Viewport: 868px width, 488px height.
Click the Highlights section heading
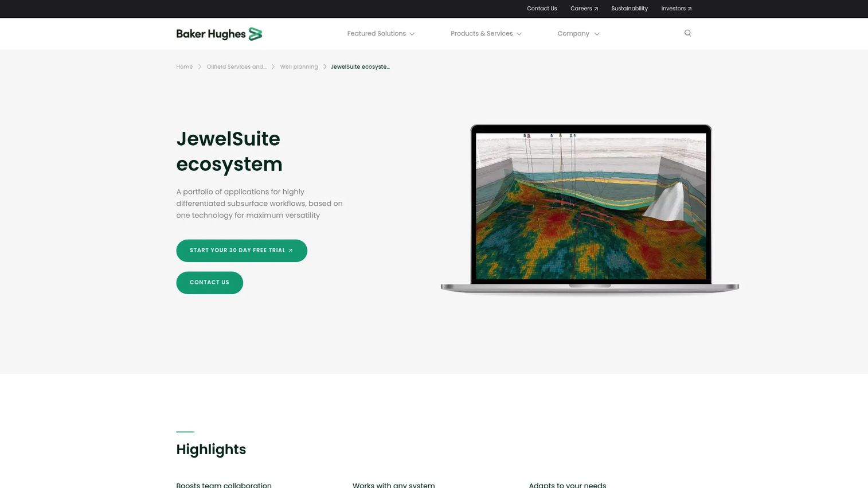(211, 450)
